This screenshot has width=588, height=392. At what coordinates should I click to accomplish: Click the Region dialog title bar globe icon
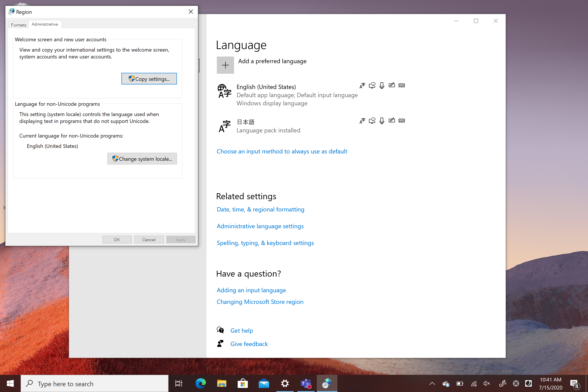click(12, 12)
